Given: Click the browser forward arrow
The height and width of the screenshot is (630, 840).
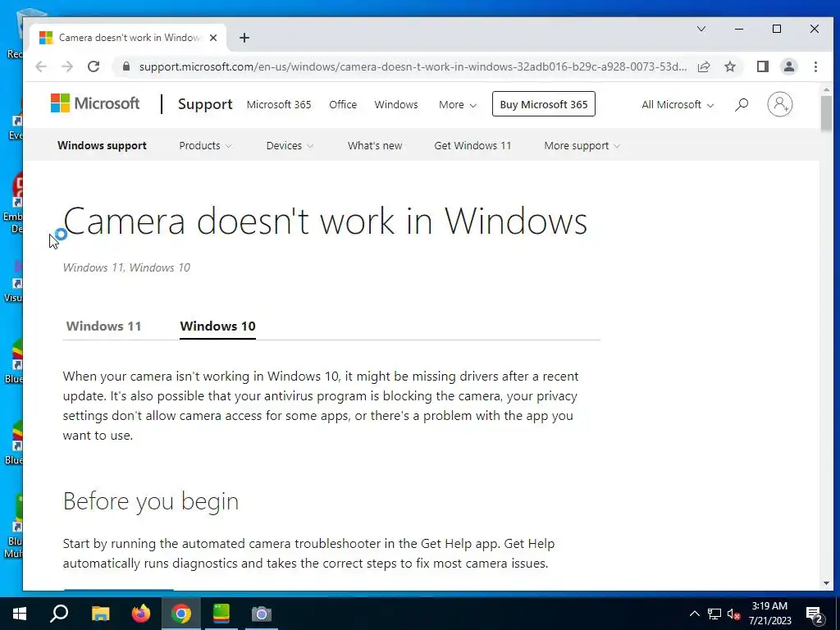Looking at the screenshot, I should click(67, 66).
